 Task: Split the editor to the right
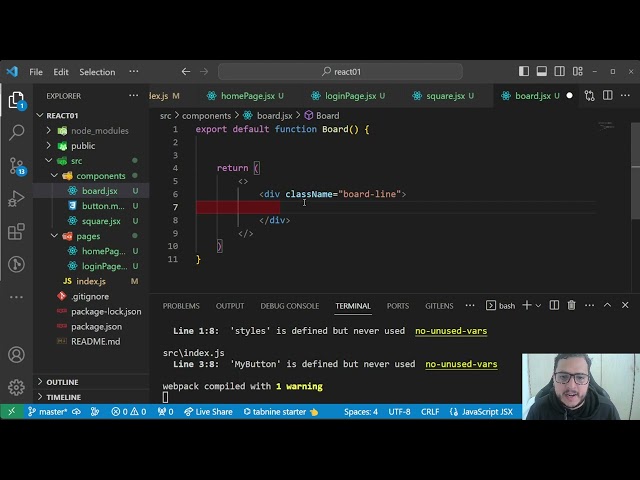(607, 96)
